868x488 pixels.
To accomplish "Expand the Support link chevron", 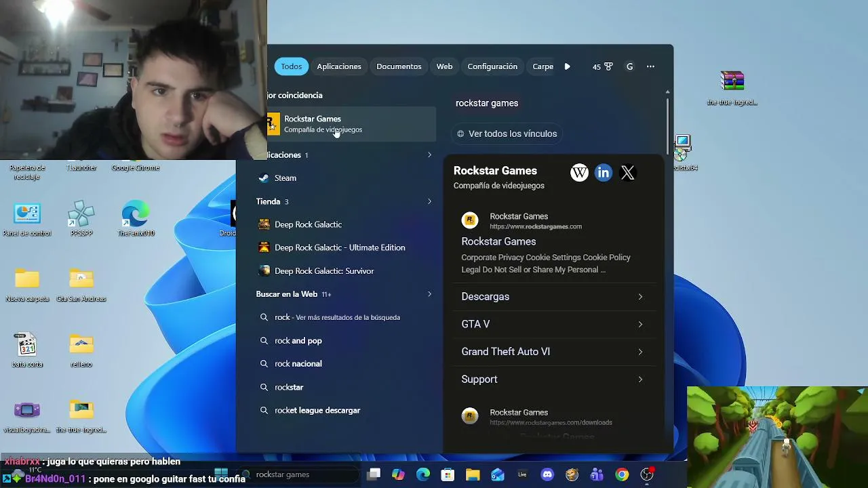I will point(640,380).
